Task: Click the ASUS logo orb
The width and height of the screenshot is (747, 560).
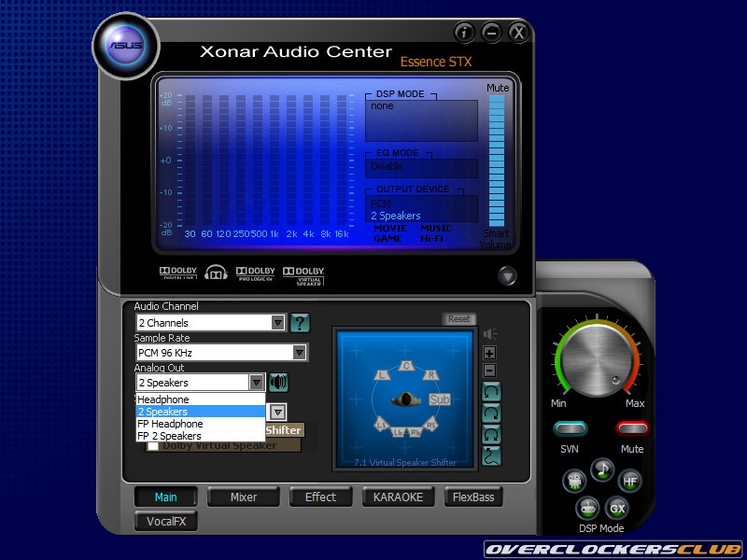Action: pyautogui.click(x=126, y=46)
